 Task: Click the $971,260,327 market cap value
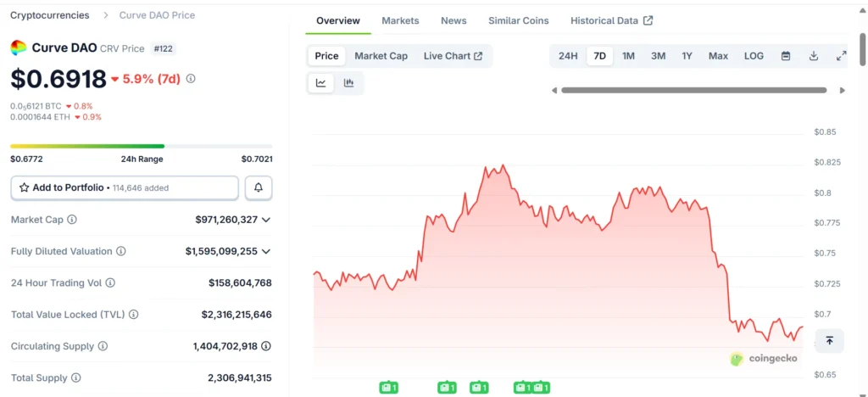point(226,220)
